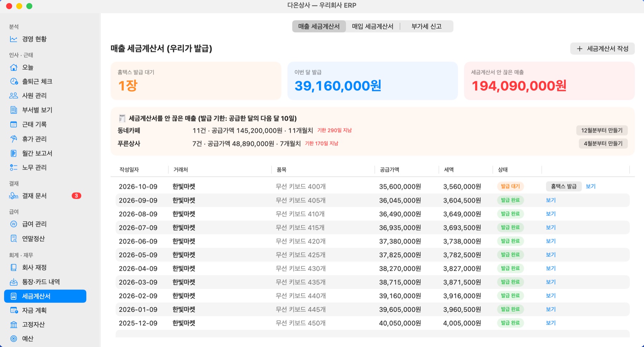The image size is (644, 347).
Task: Click the 세금계산서 작성 button
Action: [602, 49]
